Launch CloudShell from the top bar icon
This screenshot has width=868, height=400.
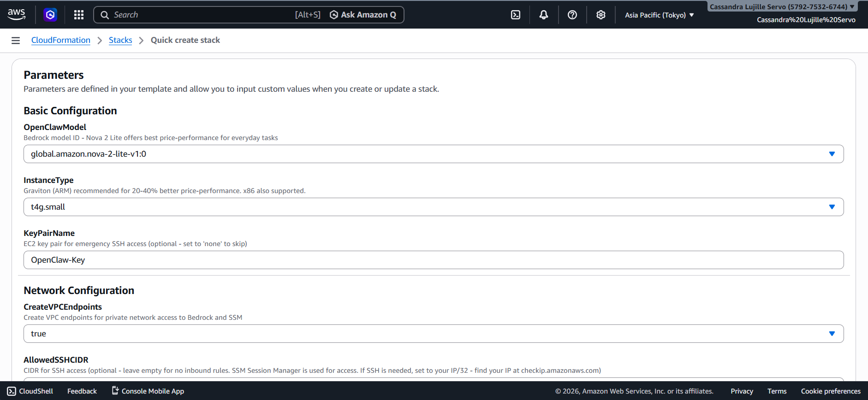(x=516, y=15)
